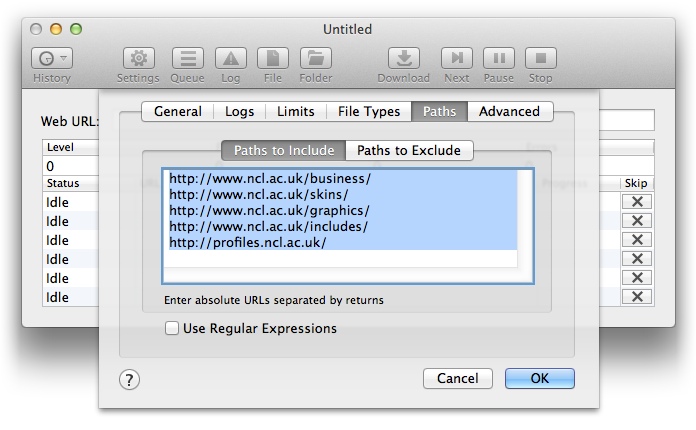Click the OK button

[x=540, y=379]
